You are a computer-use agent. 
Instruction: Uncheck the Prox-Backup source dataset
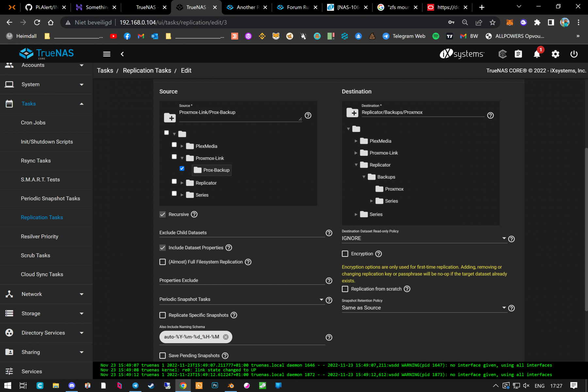pyautogui.click(x=182, y=169)
